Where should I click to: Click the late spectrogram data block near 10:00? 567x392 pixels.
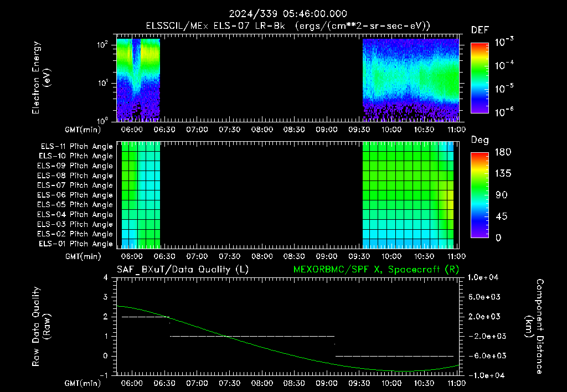click(x=411, y=80)
